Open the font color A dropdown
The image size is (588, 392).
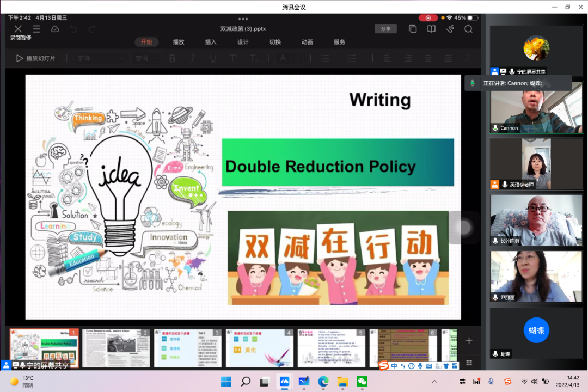pos(289,58)
